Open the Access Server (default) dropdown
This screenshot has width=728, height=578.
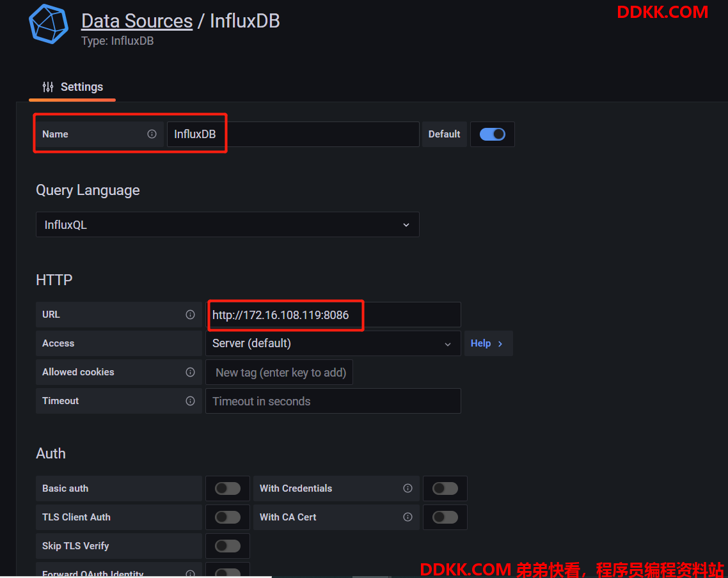point(333,343)
